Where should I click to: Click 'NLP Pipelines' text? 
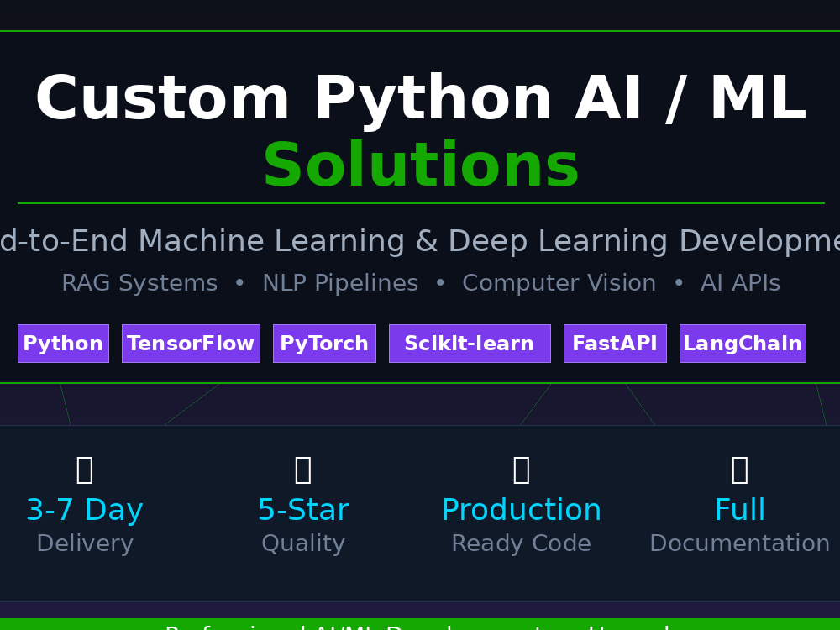point(340,283)
